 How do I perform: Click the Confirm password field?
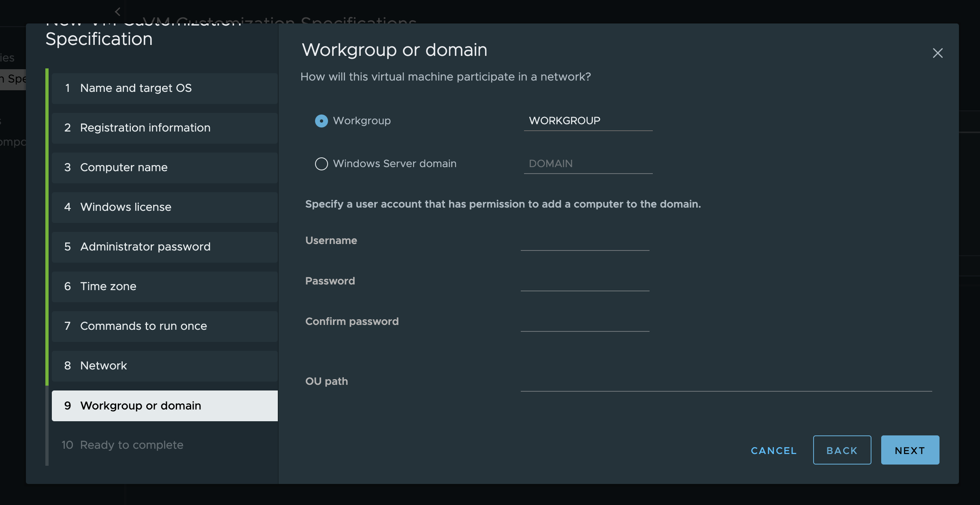click(585, 322)
